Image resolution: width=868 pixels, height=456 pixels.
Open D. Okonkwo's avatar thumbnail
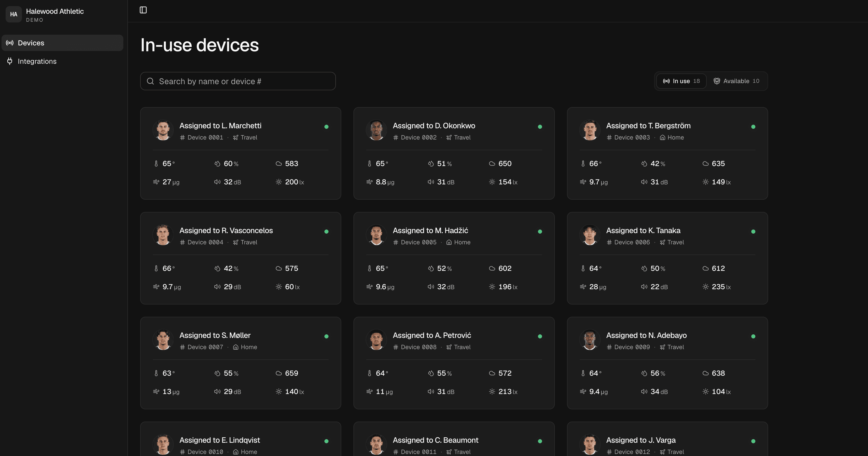pyautogui.click(x=376, y=130)
